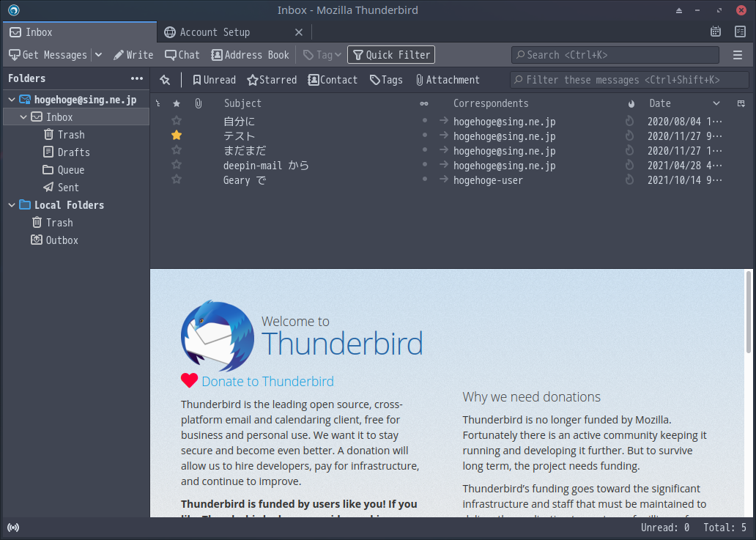Click the attachment column icon
This screenshot has height=540, width=756.
click(x=198, y=103)
